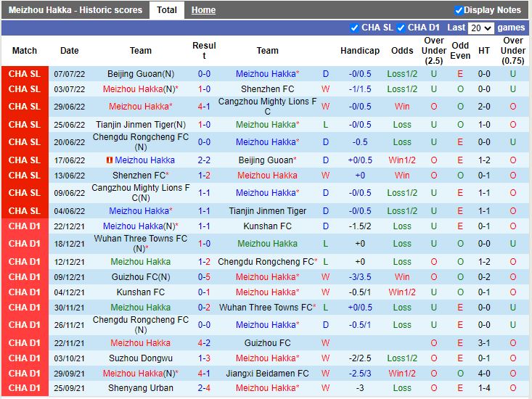532x399 pixels.
Task: Click the Handicap column header
Action: (359, 51)
